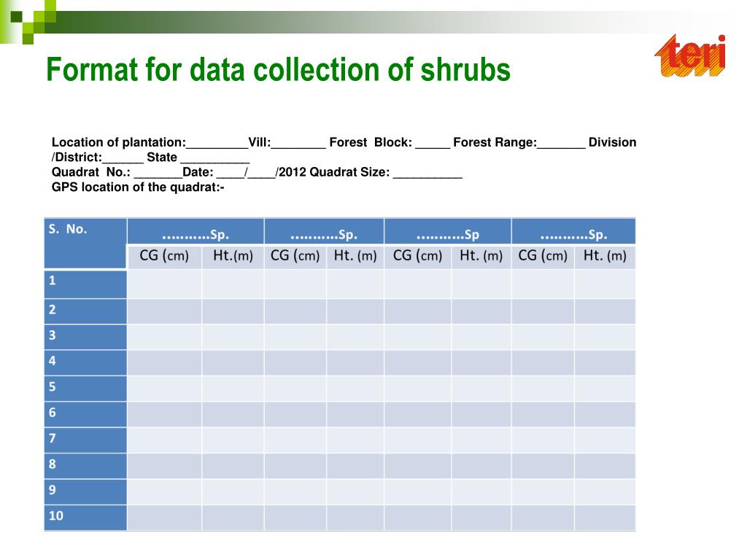Click the 'Ht. (m)' header under second species
This screenshot has width=747, height=560.
355,257
